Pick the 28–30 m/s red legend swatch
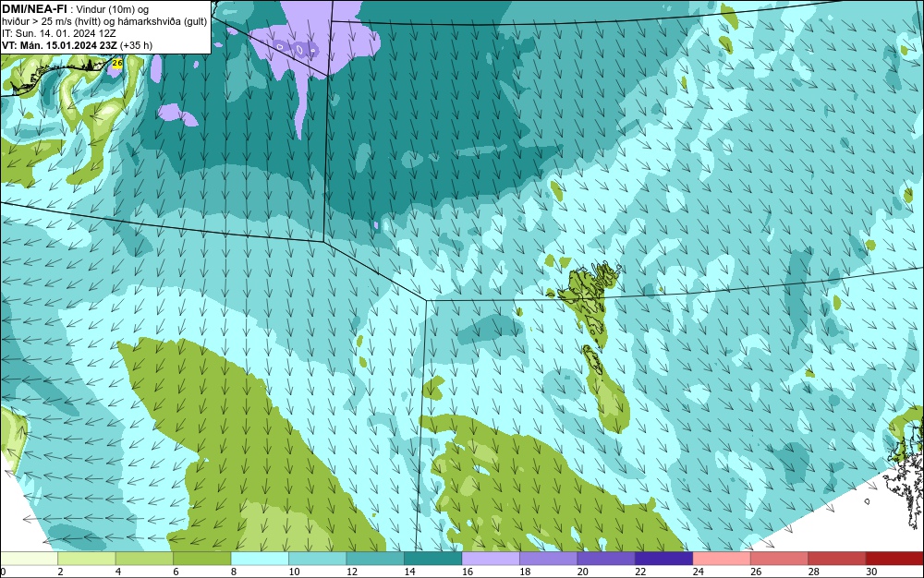924x578 pixels. [837, 558]
